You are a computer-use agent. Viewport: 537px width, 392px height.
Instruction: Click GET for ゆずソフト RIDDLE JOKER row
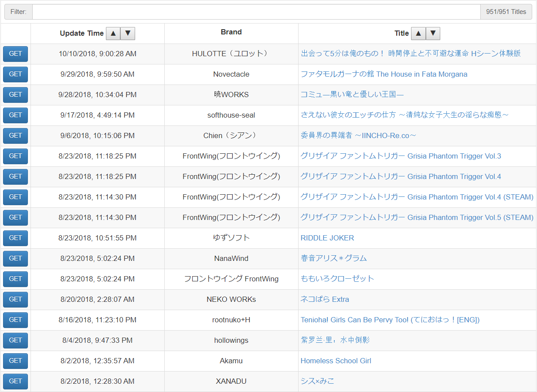(x=15, y=238)
